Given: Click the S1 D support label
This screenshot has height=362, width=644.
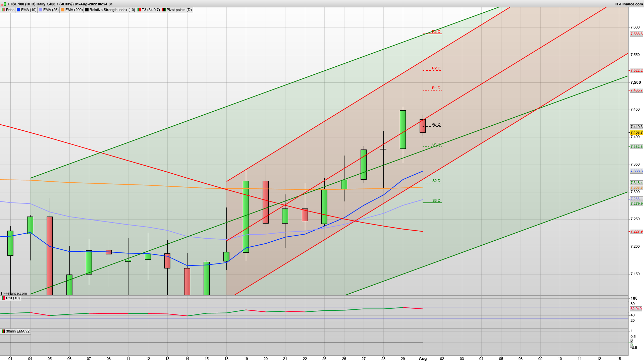Looking at the screenshot, I should [x=436, y=144].
